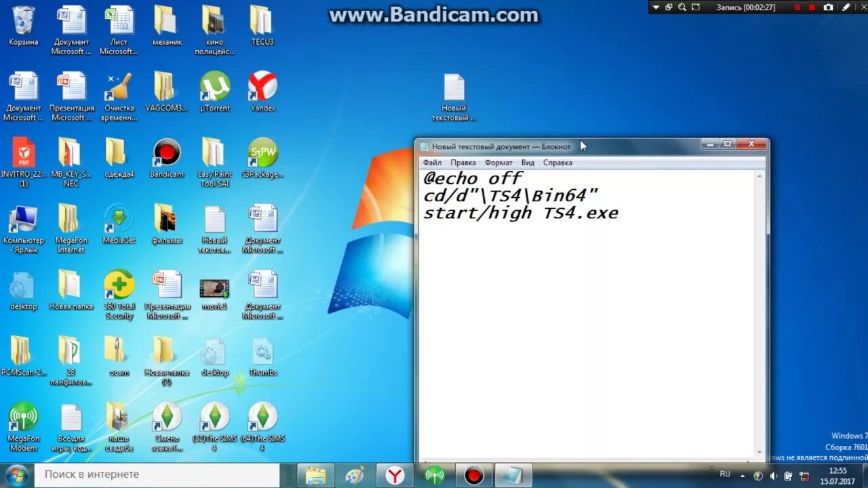Select the Все для игры код... file
This screenshot has width=868, height=488.
pyautogui.click(x=71, y=428)
